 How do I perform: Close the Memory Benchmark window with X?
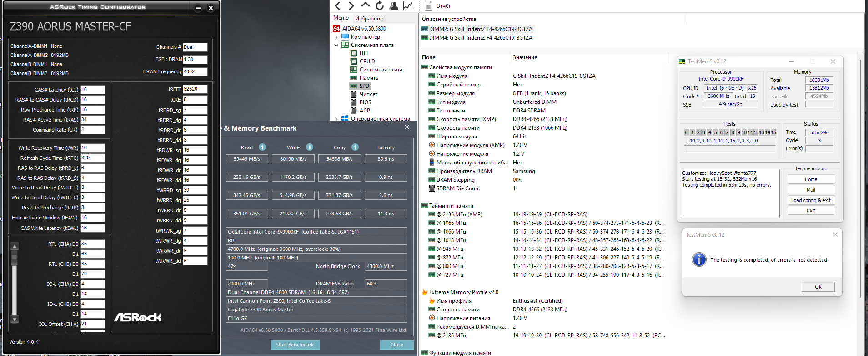click(x=407, y=127)
